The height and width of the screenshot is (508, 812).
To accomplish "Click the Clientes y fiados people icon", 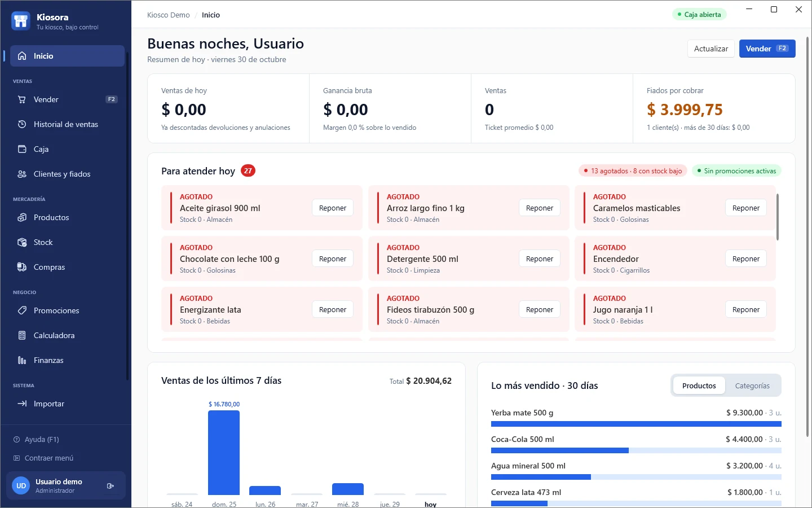I will pos(22,174).
